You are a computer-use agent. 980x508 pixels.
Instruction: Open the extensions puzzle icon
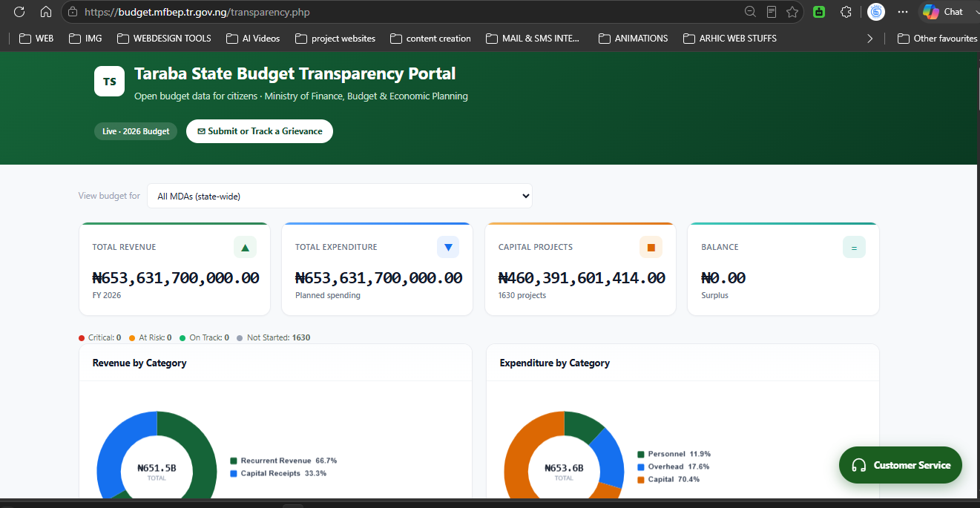click(x=846, y=12)
